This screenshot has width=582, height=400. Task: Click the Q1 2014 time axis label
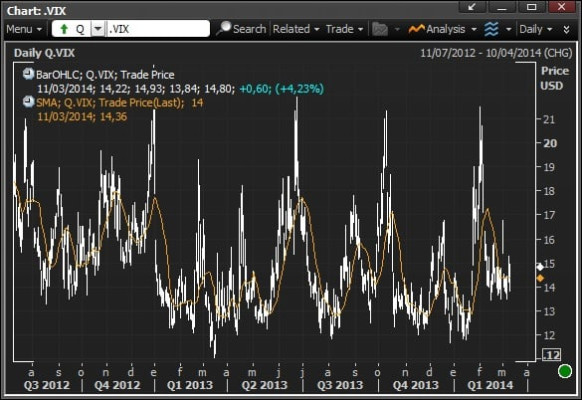click(490, 385)
